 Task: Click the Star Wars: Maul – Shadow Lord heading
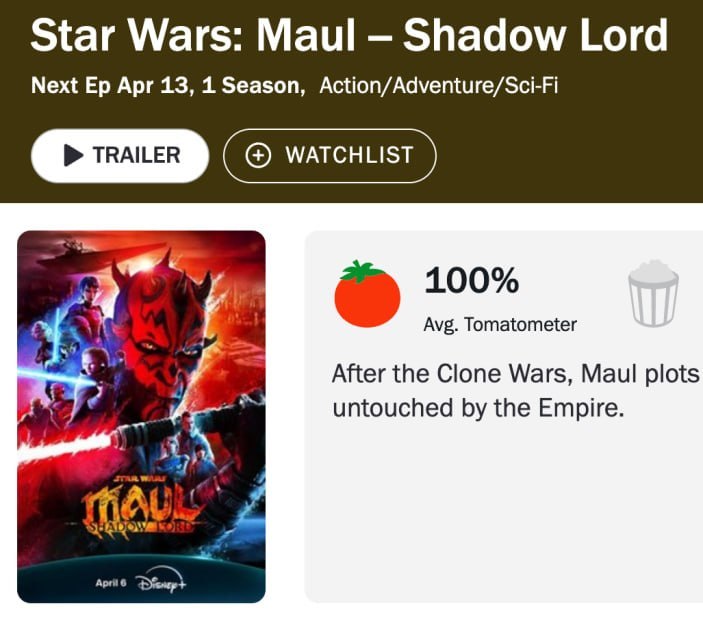[349, 36]
